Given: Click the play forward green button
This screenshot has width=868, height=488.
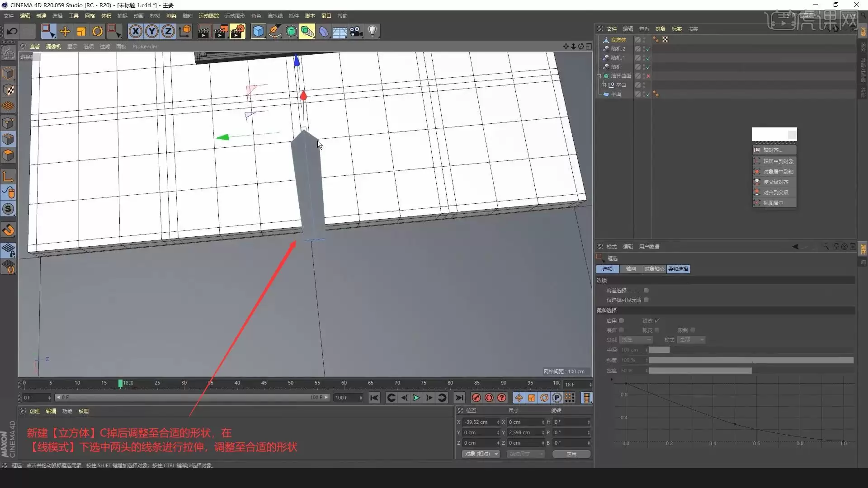Looking at the screenshot, I should 416,398.
